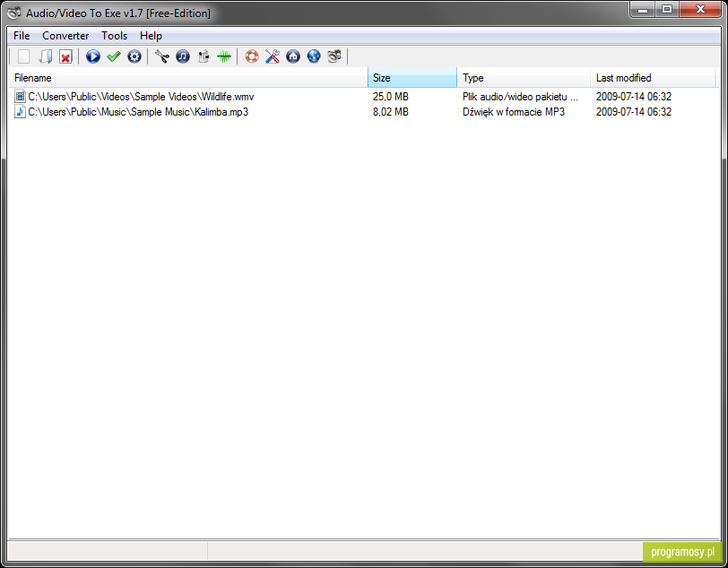
Task: Sort list by Type column header
Action: click(x=524, y=78)
